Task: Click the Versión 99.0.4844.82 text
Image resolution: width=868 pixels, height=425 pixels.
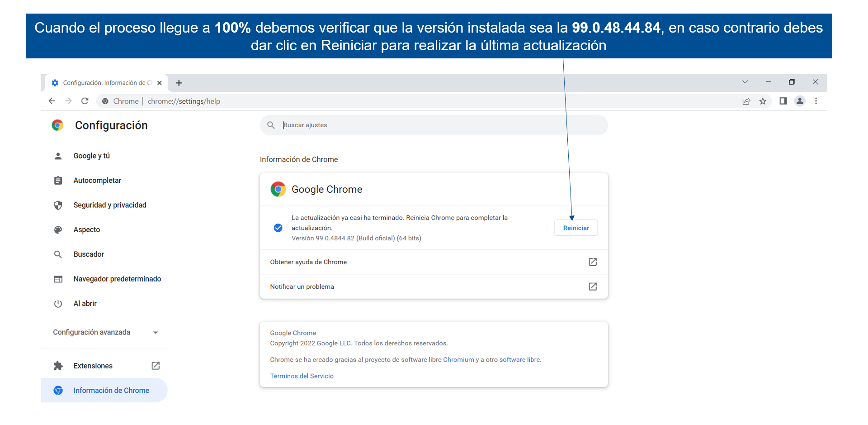Action: pyautogui.click(x=356, y=238)
